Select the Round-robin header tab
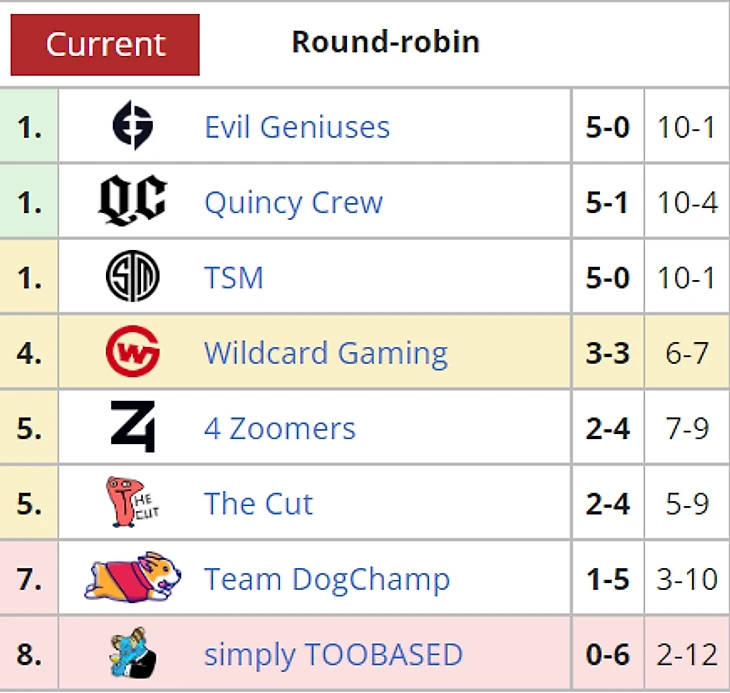Screen dimensions: 730x693 point(385,43)
